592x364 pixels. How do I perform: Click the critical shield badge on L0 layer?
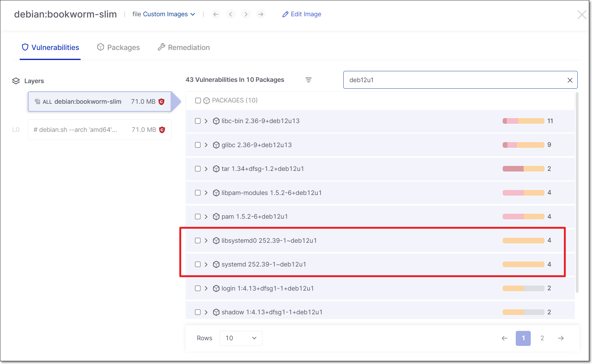coord(162,130)
